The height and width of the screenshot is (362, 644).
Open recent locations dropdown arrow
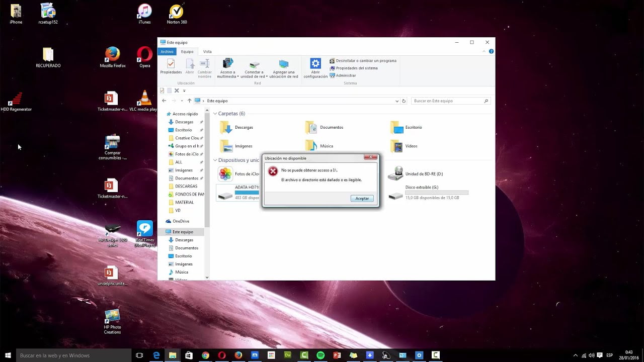[x=182, y=101]
